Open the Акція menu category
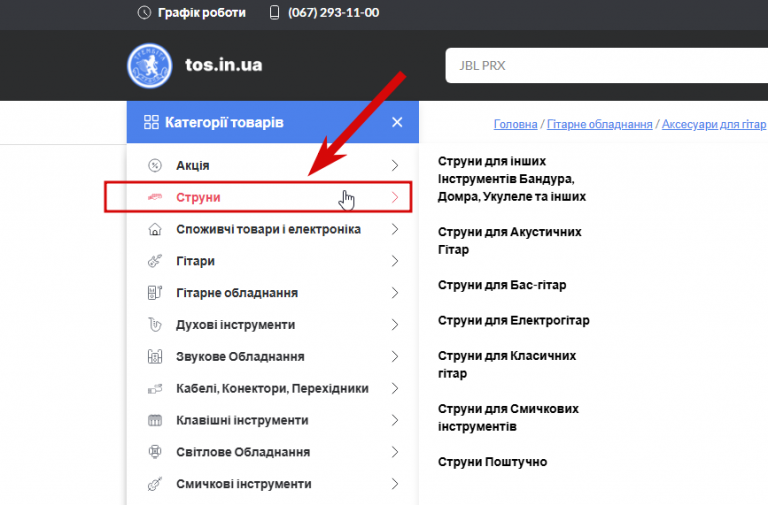This screenshot has width=768, height=505. [x=192, y=166]
